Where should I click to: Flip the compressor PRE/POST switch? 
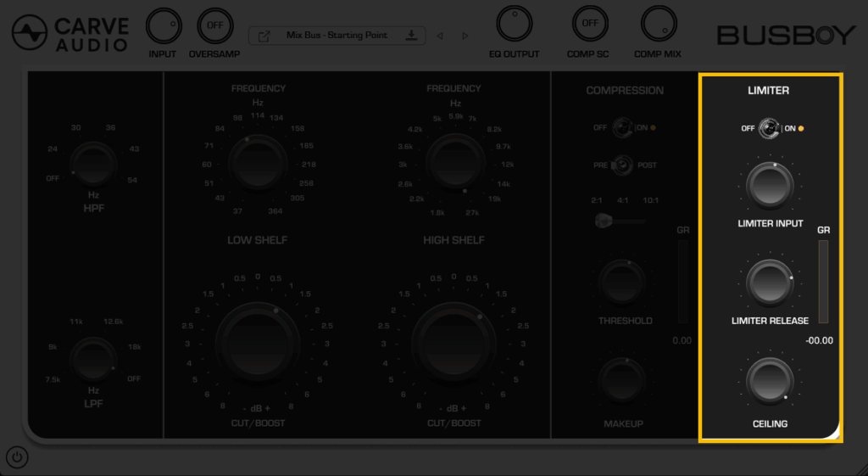(x=623, y=165)
